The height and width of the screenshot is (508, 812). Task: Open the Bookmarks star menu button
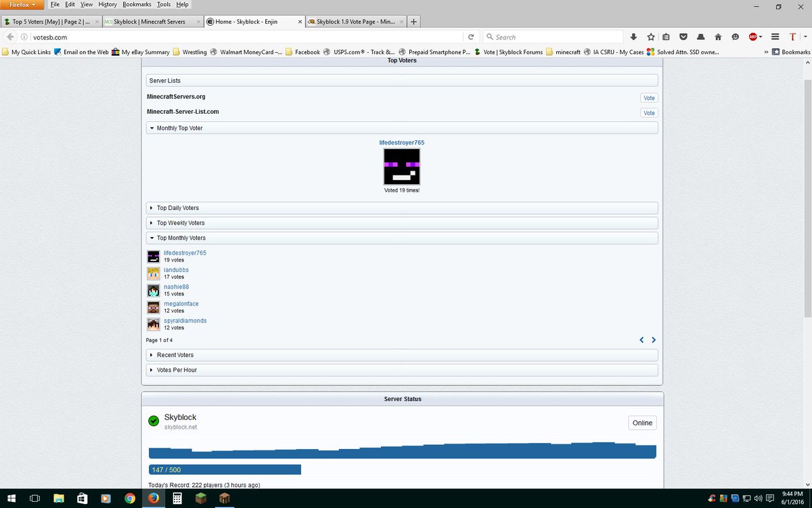(x=791, y=52)
